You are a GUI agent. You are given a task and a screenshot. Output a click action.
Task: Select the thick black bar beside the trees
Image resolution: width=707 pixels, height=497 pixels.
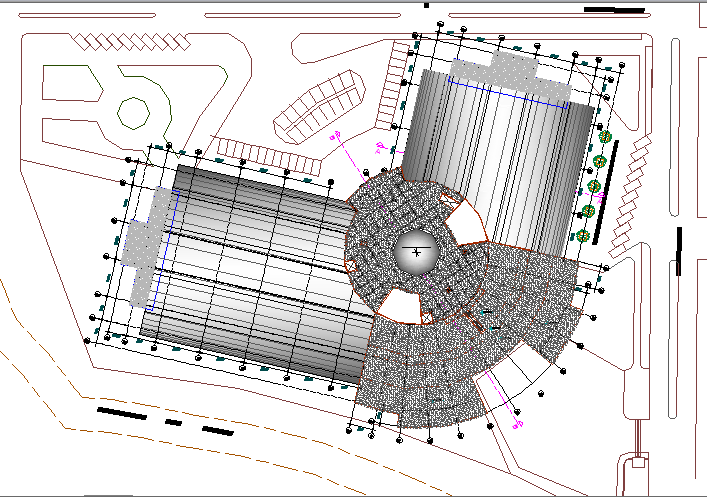pyautogui.click(x=605, y=192)
